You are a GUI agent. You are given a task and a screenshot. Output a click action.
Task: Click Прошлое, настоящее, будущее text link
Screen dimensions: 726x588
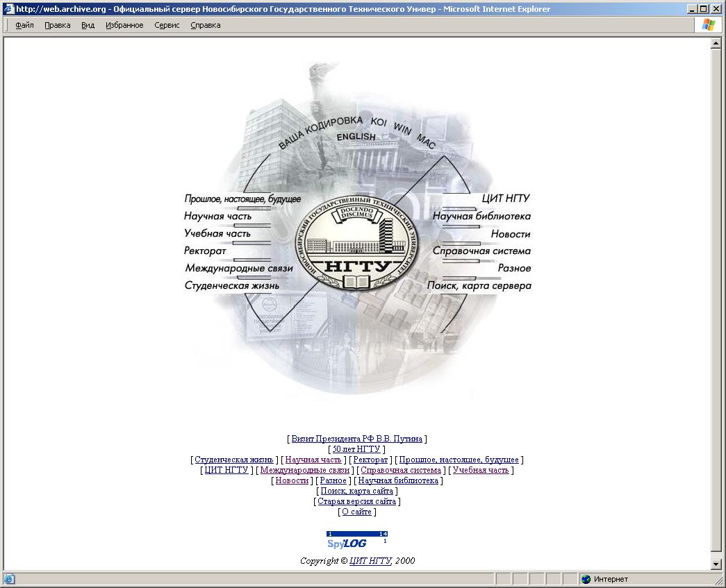pyautogui.click(x=459, y=460)
